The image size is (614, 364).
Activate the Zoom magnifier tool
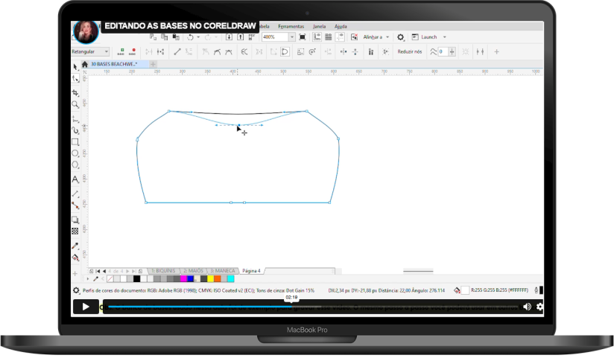click(75, 105)
